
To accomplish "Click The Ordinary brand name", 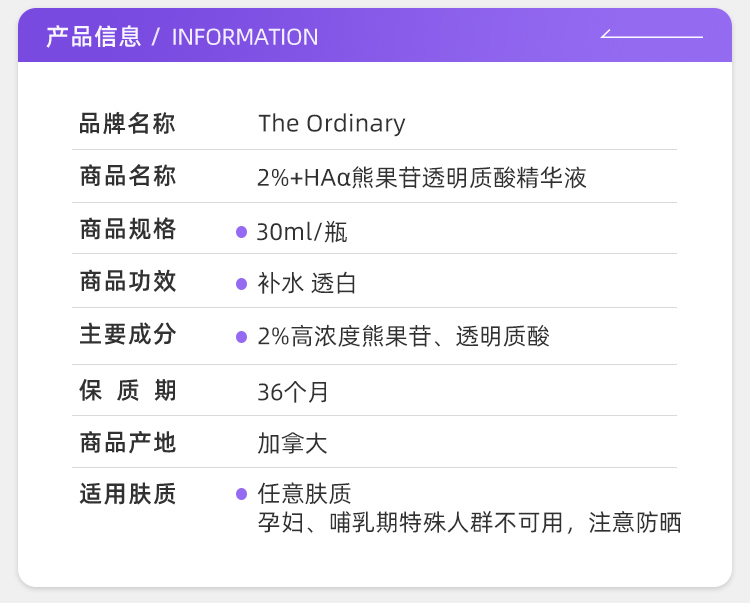I will tap(332, 123).
